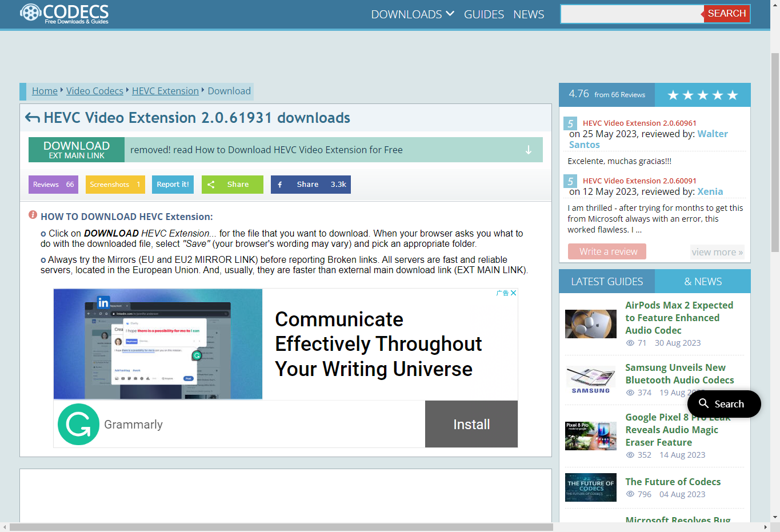This screenshot has height=532, width=780.
Task: Open the Screenshots 1 button
Action: click(x=115, y=185)
